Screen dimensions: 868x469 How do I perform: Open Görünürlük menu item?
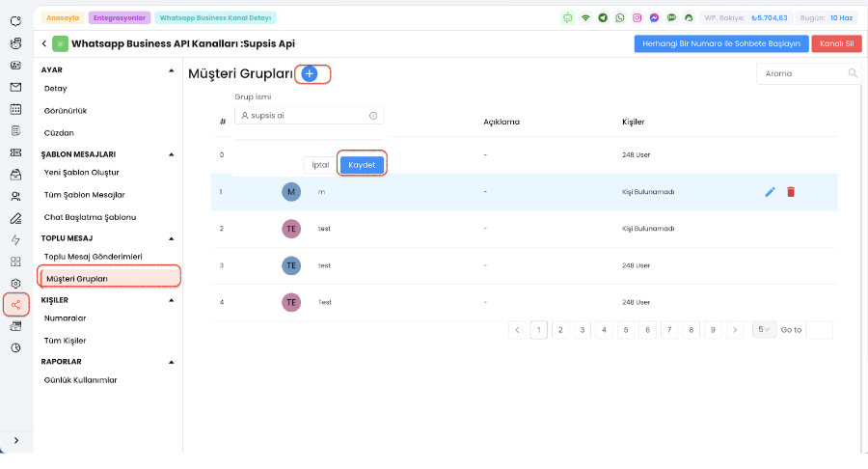(x=66, y=111)
